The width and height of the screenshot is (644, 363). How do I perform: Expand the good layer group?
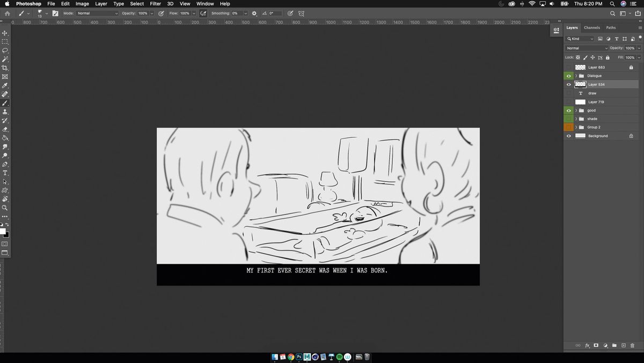(x=576, y=110)
